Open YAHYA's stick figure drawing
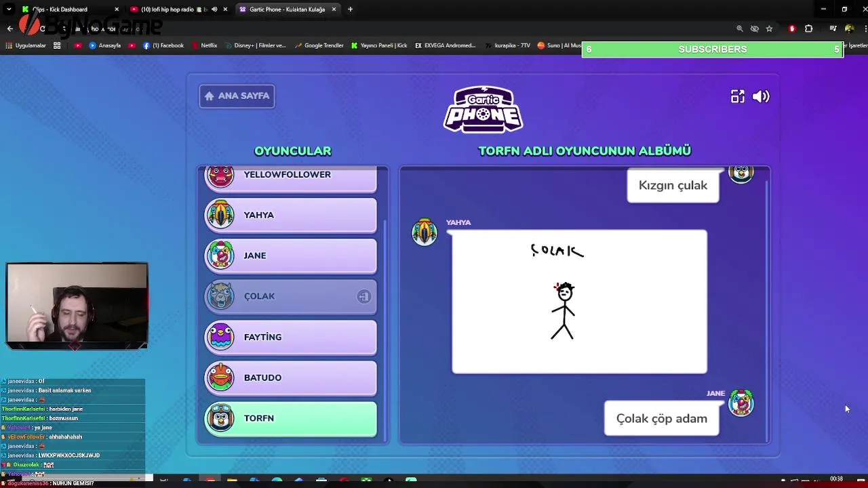Viewport: 868px width, 488px height. click(579, 302)
